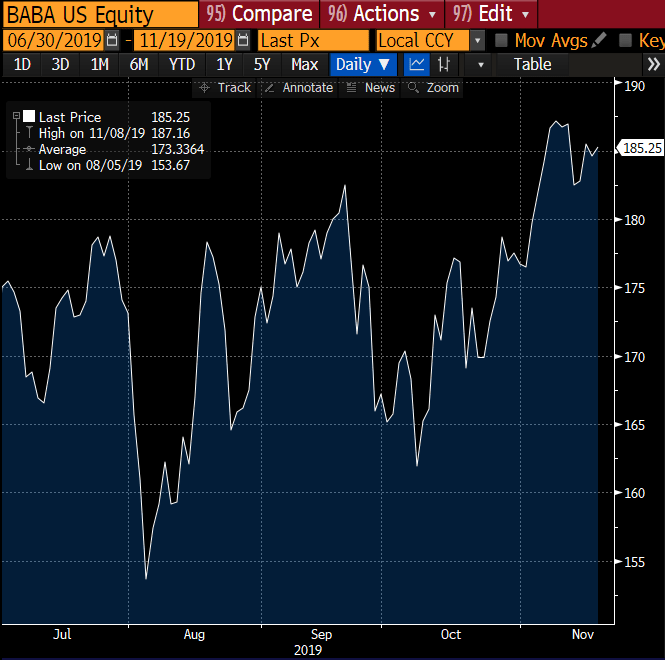This screenshot has height=660, width=665.
Task: Select the bar chart type icon
Action: [x=444, y=64]
